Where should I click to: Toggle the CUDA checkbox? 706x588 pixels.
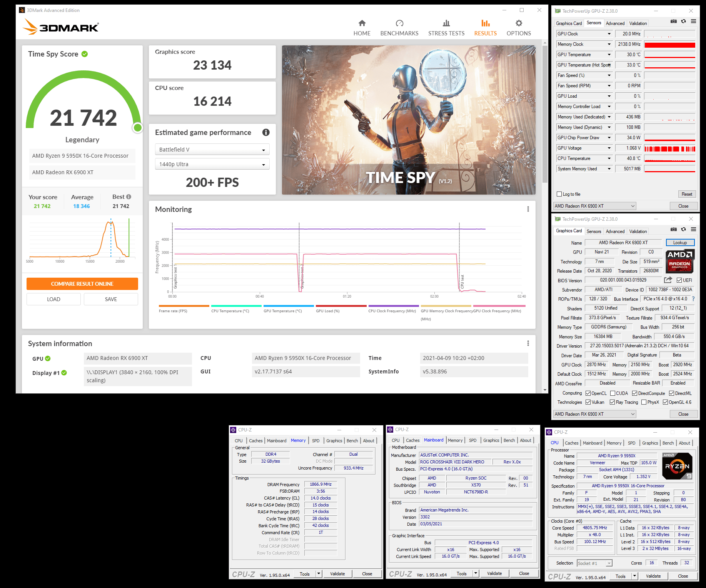613,393
